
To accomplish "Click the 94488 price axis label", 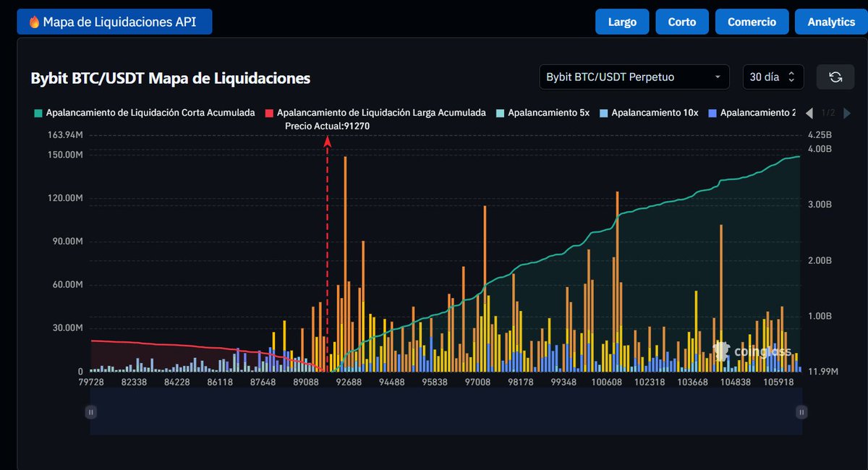I will 392,383.
